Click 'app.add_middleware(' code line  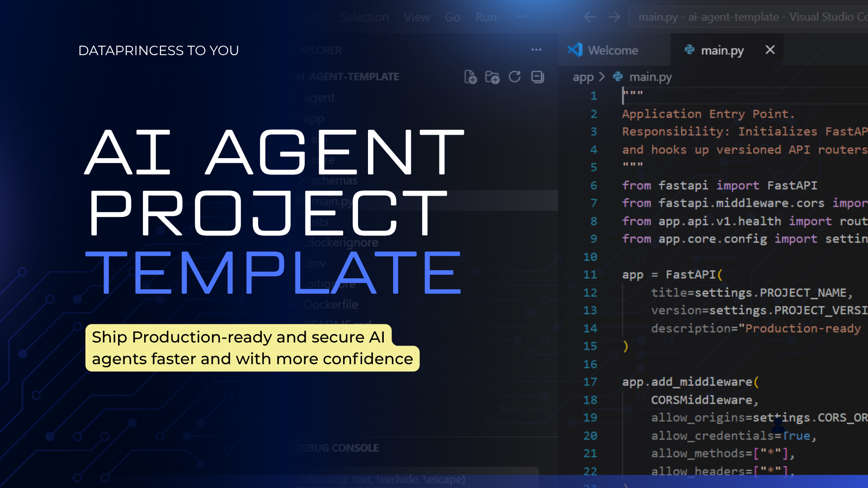[x=690, y=382]
